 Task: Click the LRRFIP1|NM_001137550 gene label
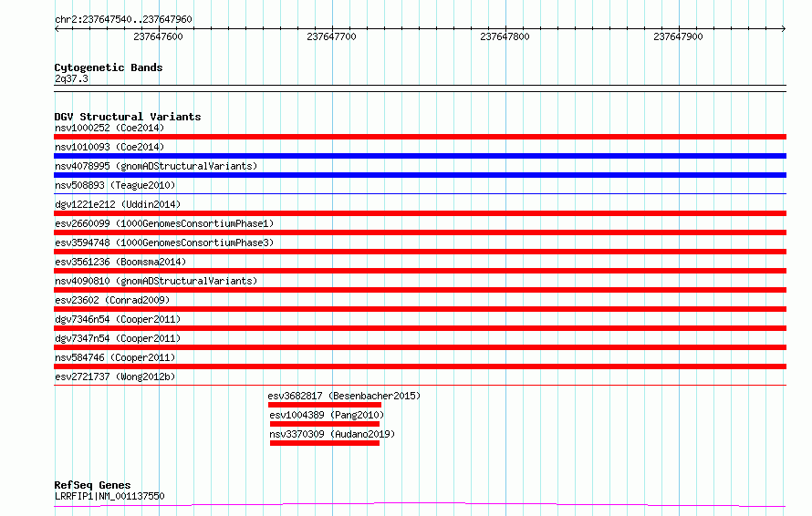[x=109, y=496]
